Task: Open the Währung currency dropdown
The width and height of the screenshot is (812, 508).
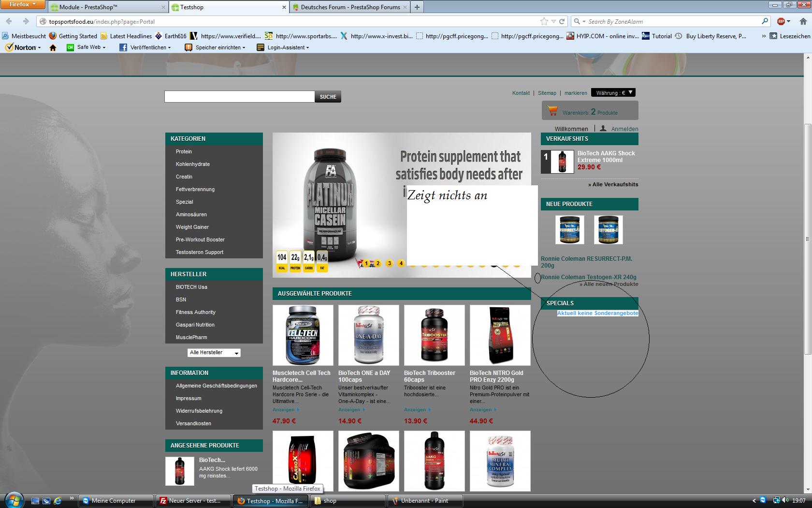Action: [x=613, y=92]
